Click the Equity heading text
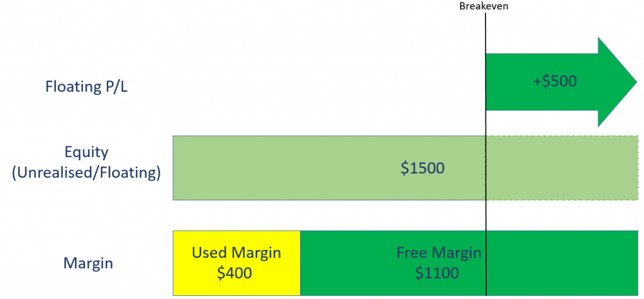The width and height of the screenshot is (644, 299). point(86,152)
